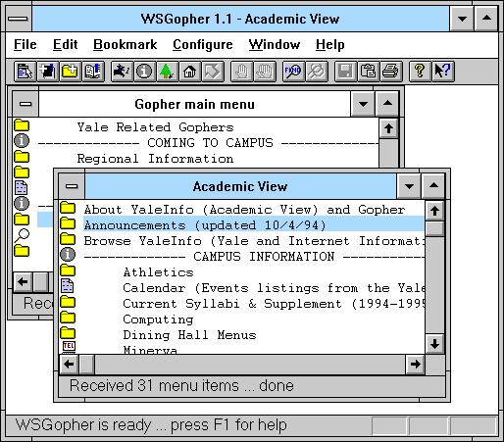Click the grayed back arrow toolbar icon
The image size is (504, 442).
[213, 71]
